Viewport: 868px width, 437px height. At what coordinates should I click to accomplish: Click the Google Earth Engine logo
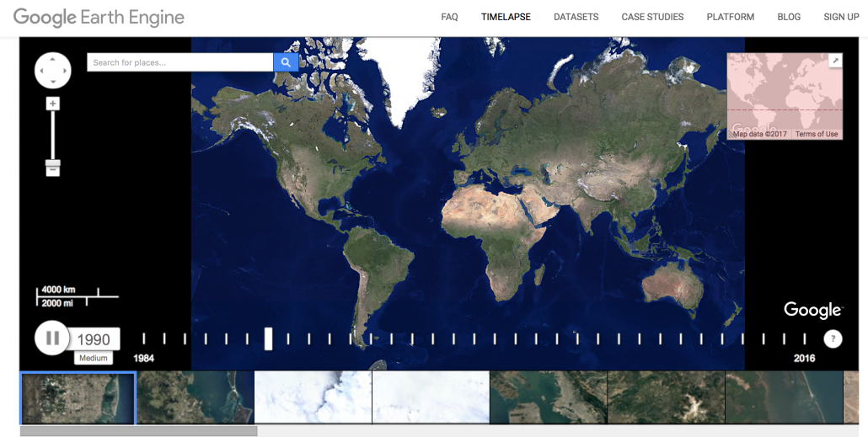point(99,17)
